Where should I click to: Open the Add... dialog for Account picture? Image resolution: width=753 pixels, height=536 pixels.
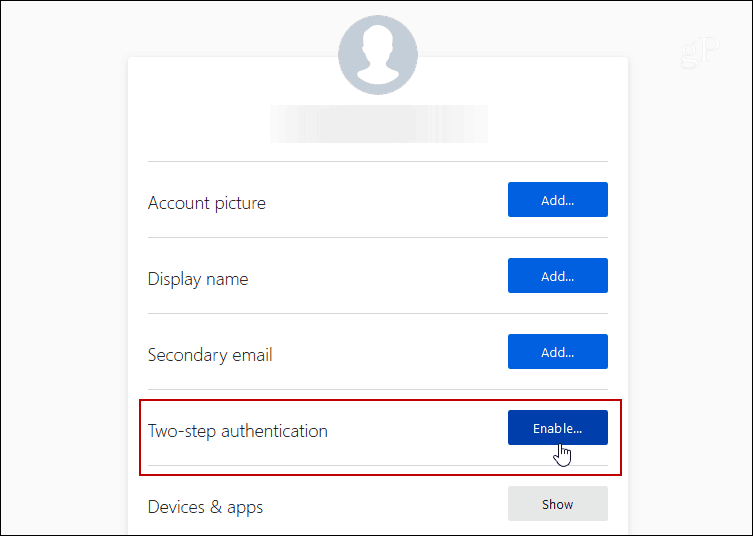558,199
